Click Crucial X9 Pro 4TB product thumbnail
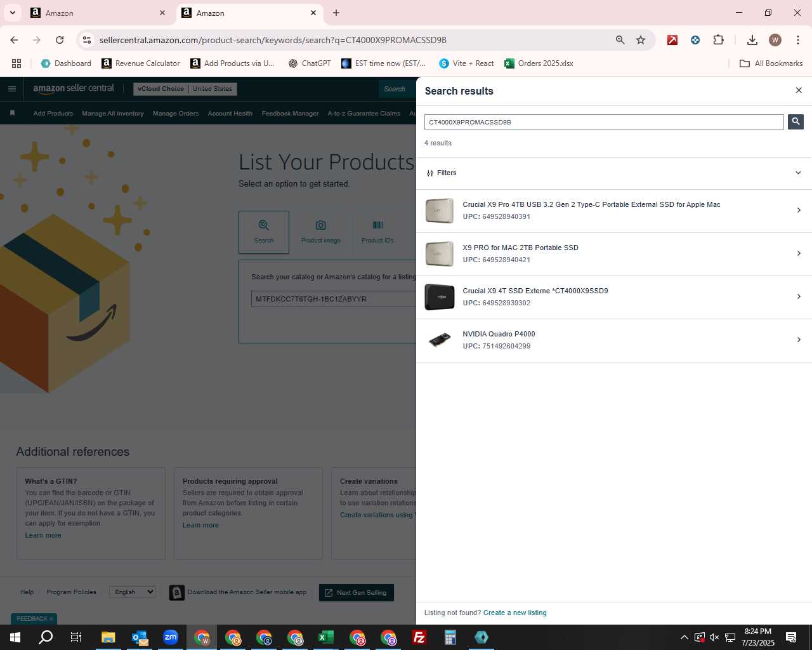 click(440, 211)
